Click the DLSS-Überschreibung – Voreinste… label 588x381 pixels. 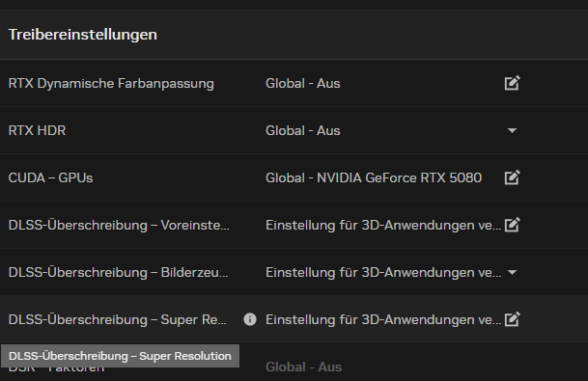[119, 225]
